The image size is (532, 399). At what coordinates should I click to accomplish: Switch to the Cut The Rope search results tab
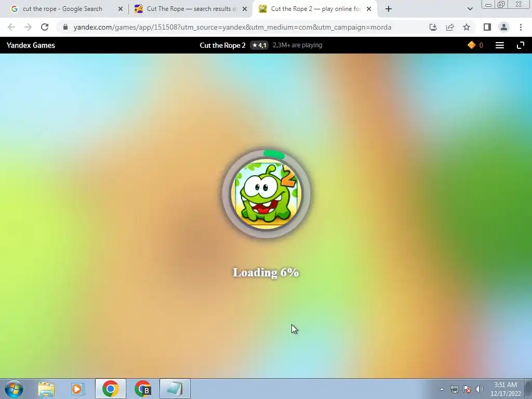click(x=191, y=9)
